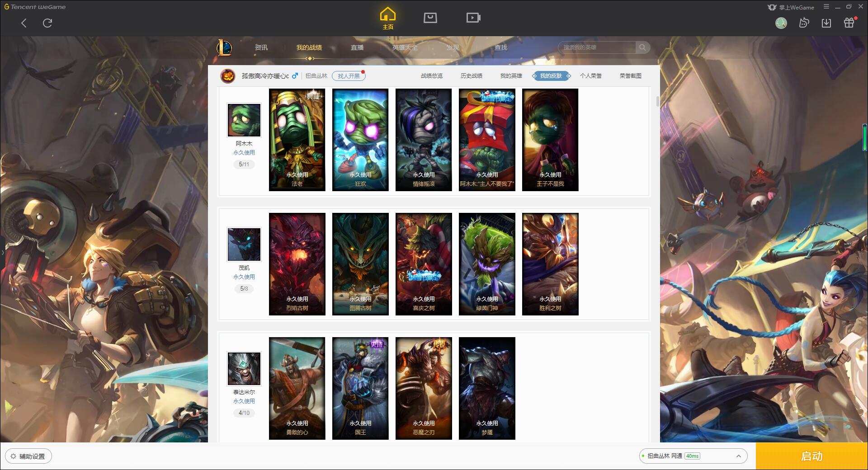Viewport: 868px width, 470px height.
Task: Open the 绿茵门神 skin card
Action: click(487, 264)
